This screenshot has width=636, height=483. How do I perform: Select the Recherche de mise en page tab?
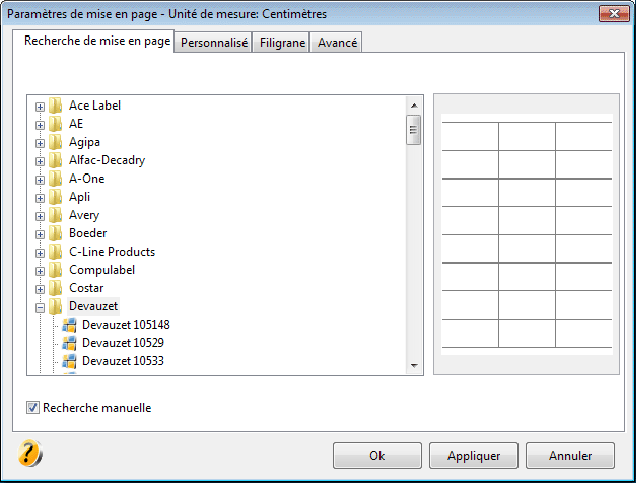96,41
